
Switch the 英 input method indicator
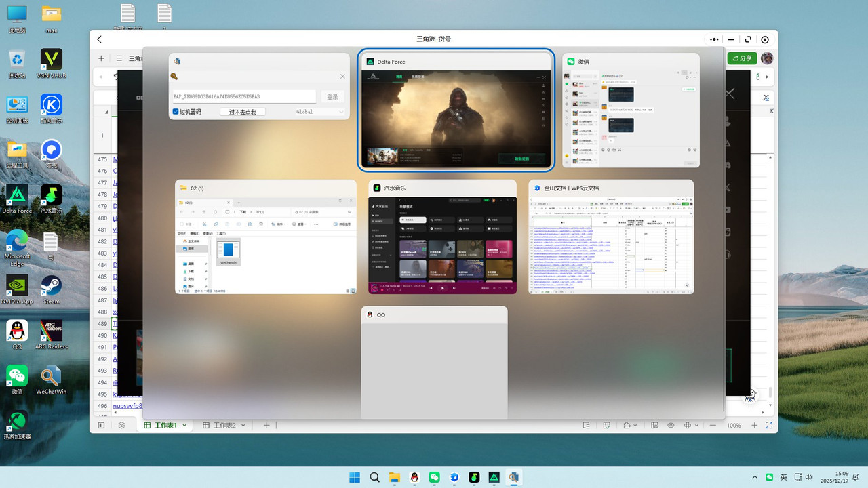coord(783,478)
